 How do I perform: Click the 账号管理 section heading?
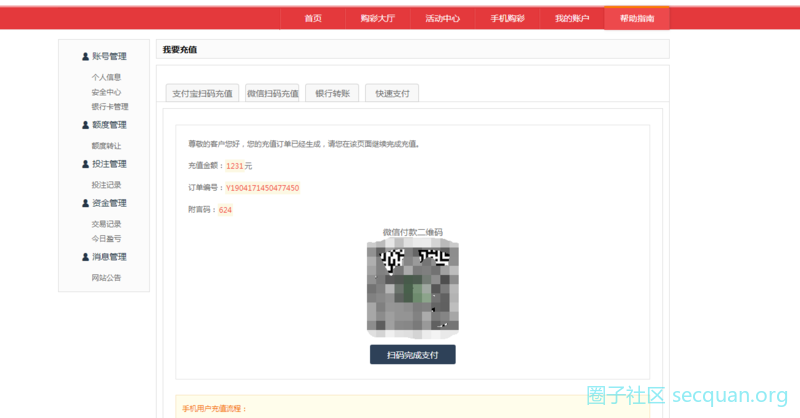click(109, 56)
